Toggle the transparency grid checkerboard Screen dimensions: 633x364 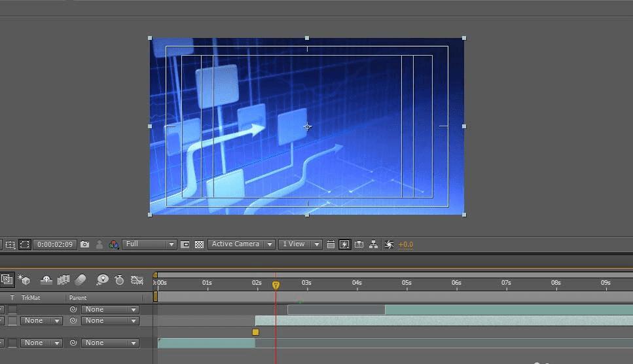(199, 244)
